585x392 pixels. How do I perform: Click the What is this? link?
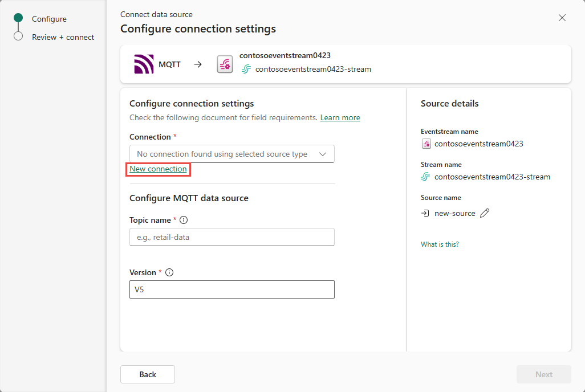pyautogui.click(x=440, y=244)
